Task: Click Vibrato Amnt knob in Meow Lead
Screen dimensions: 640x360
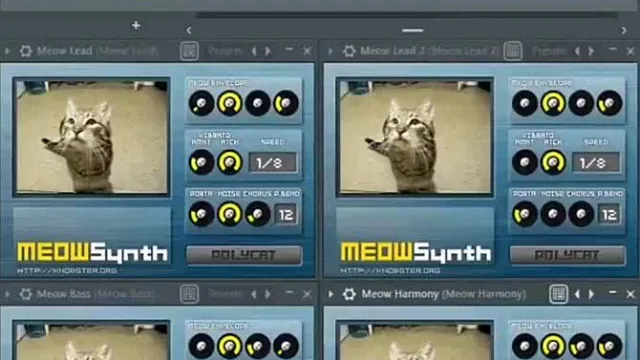Action: [x=202, y=162]
